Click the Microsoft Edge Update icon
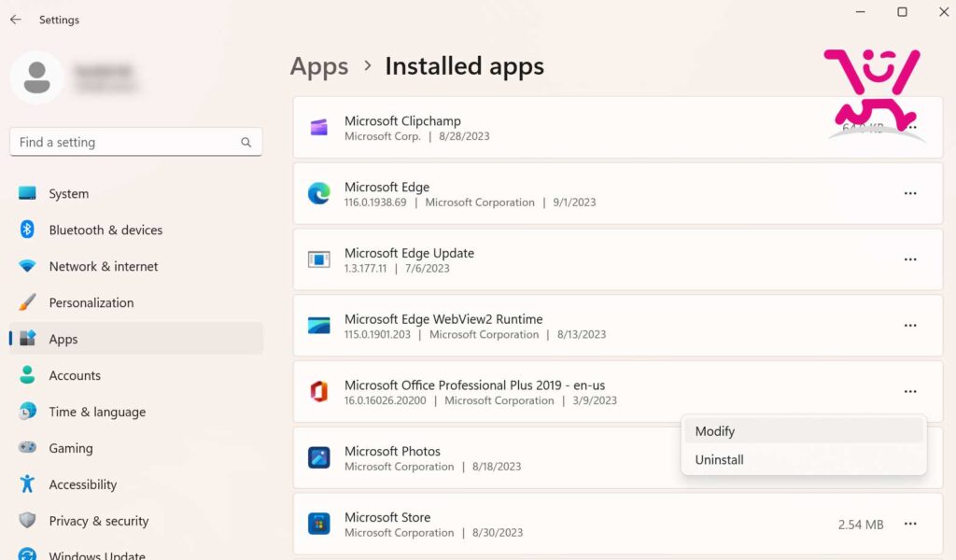The width and height of the screenshot is (956, 560). click(x=319, y=259)
